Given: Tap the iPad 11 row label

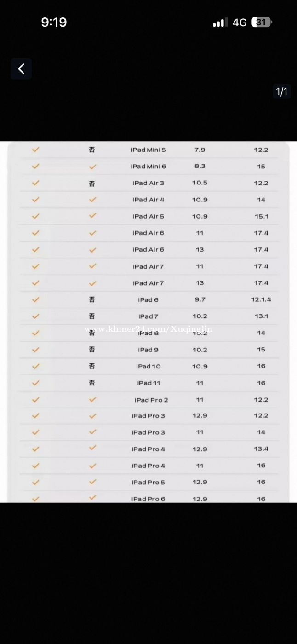Looking at the screenshot, I should 148,383.
